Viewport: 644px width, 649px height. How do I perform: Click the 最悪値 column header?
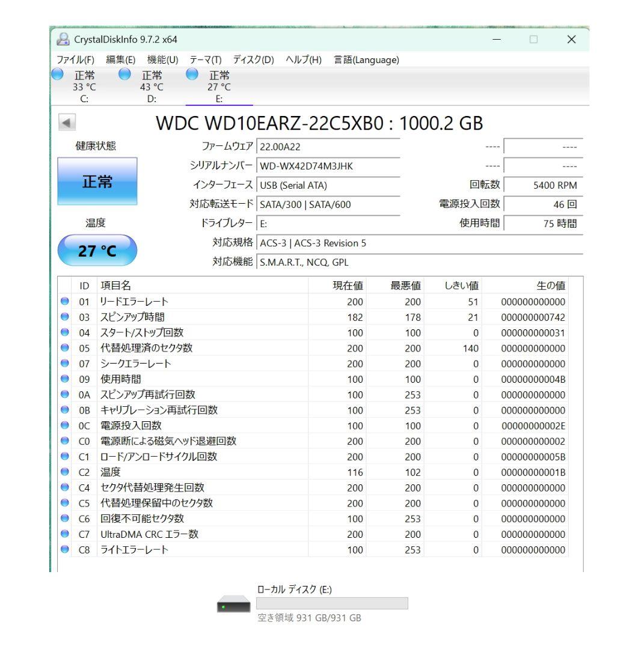pos(395,285)
